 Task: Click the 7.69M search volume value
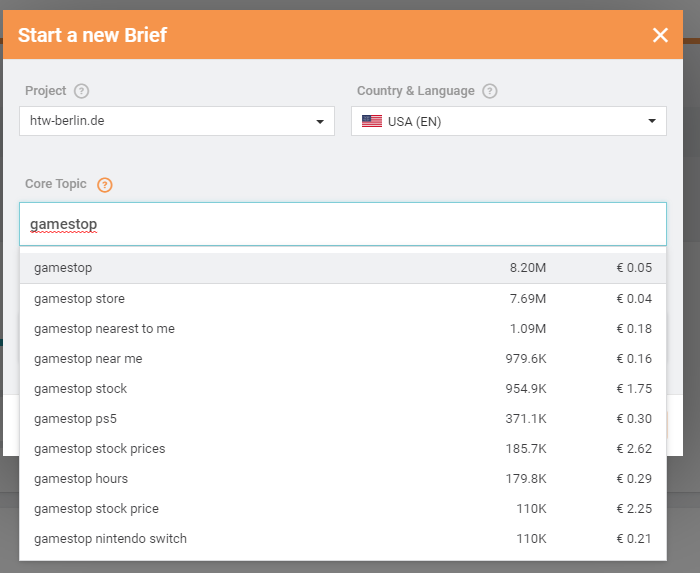point(528,299)
